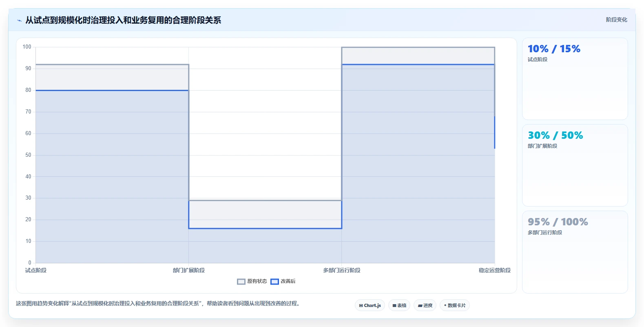Click the 稳定运营阶段 x-axis label

click(495, 270)
